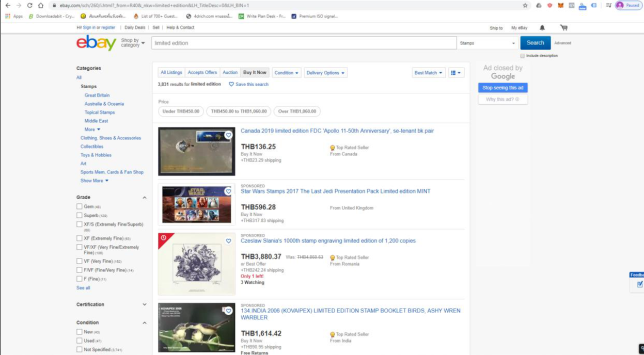
Task: See all Grade options
Action: [83, 288]
